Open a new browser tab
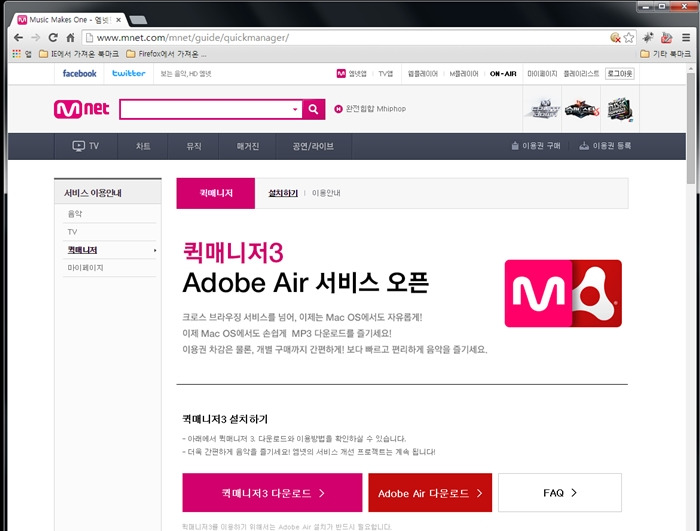 click(x=138, y=20)
